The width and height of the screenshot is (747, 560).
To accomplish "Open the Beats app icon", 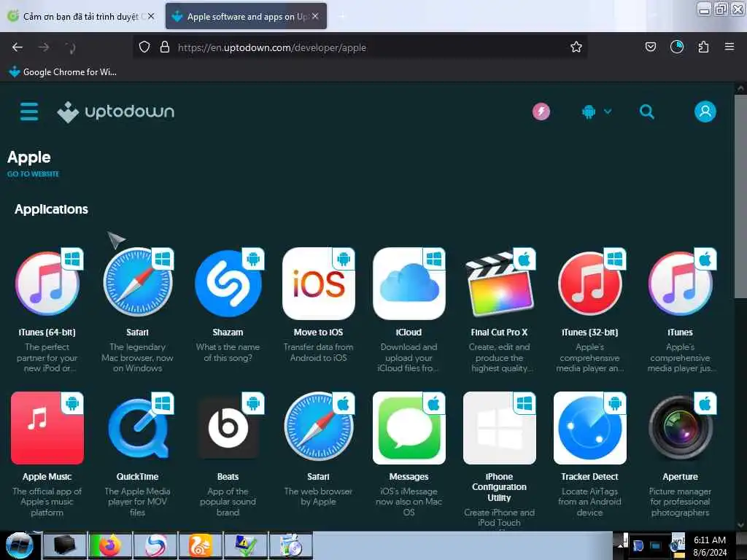I will pos(228,427).
